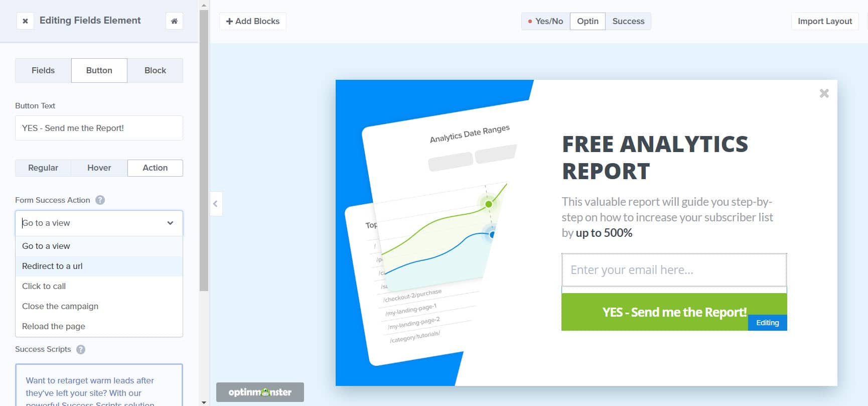Click the 'FREE ANALYTICS REPORT' headline

pos(655,158)
